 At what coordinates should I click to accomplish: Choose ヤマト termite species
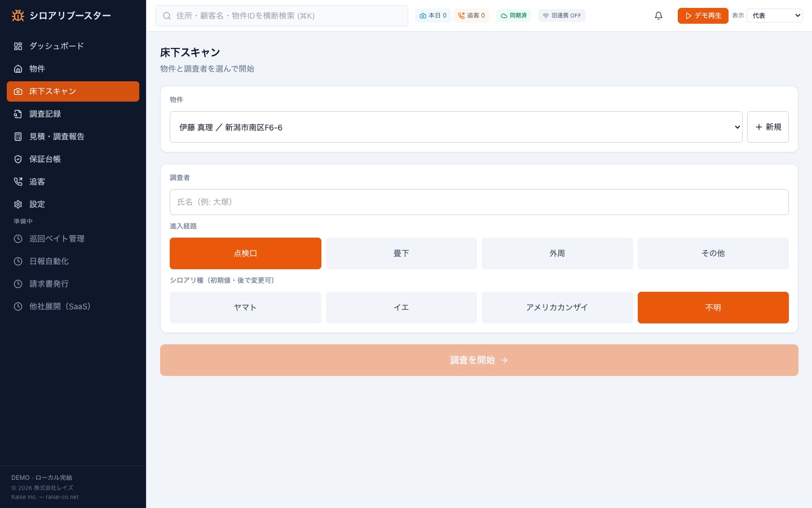(245, 308)
